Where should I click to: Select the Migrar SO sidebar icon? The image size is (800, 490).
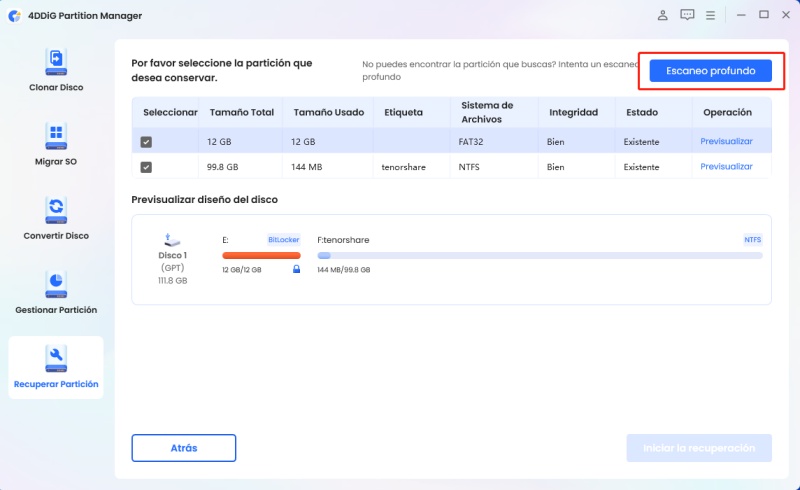(56, 136)
